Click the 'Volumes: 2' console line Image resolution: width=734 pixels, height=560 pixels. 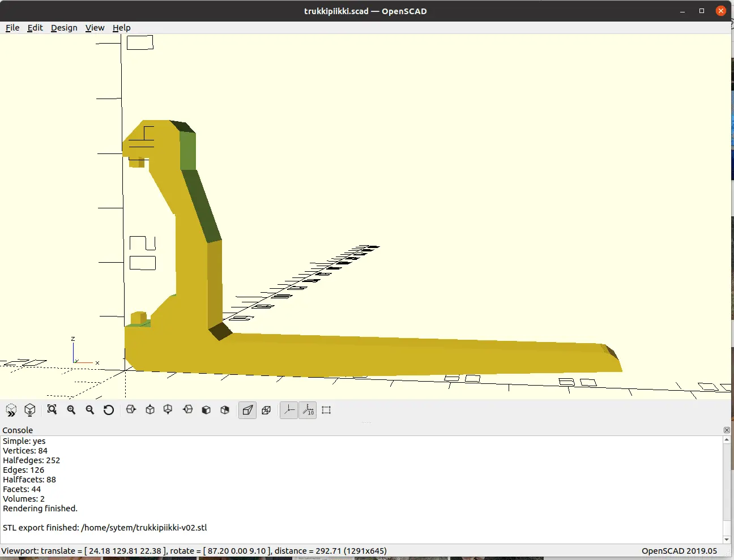point(24,499)
